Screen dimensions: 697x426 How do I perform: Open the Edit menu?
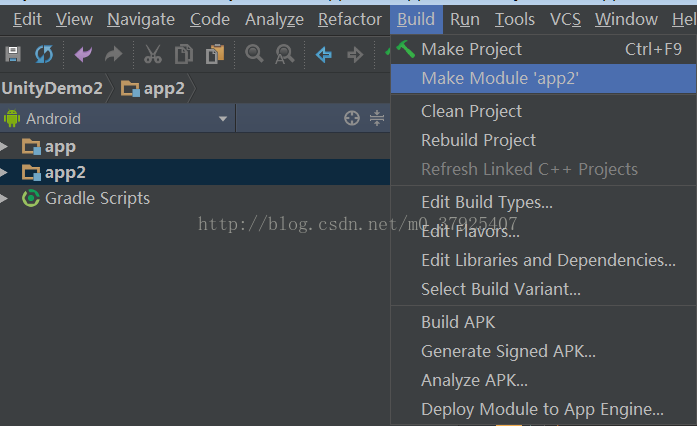click(27, 20)
